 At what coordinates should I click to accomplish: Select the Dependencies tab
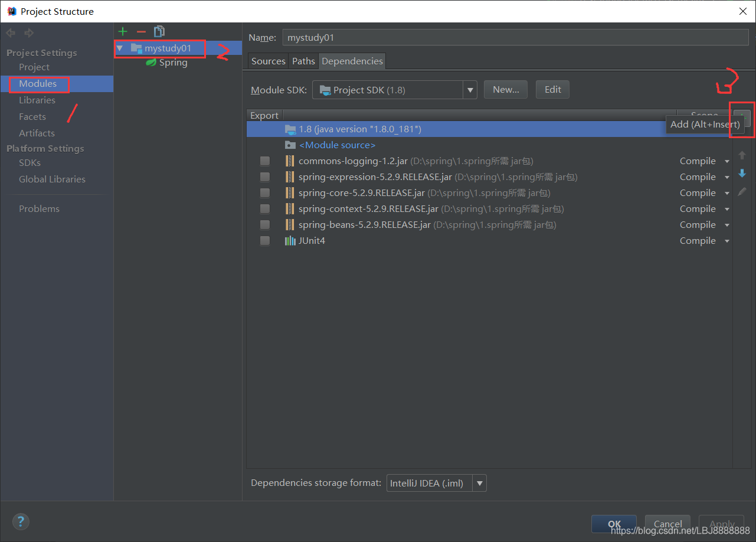pos(352,61)
